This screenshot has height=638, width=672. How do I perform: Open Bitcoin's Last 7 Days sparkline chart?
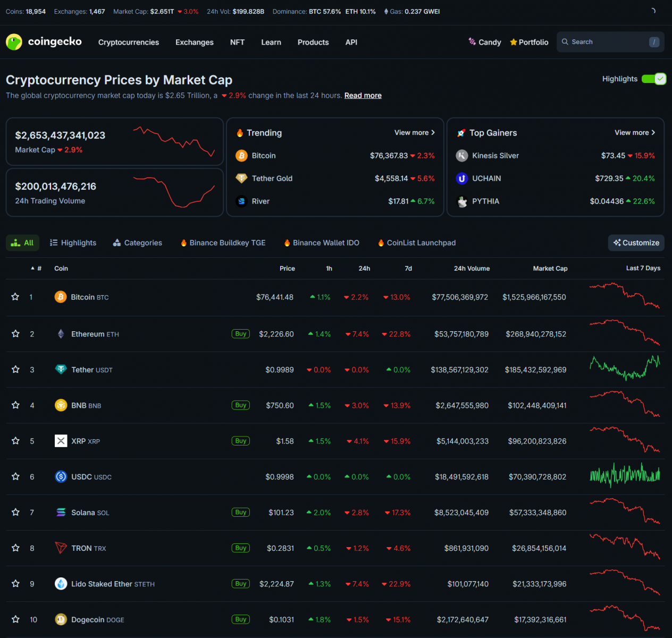point(624,296)
